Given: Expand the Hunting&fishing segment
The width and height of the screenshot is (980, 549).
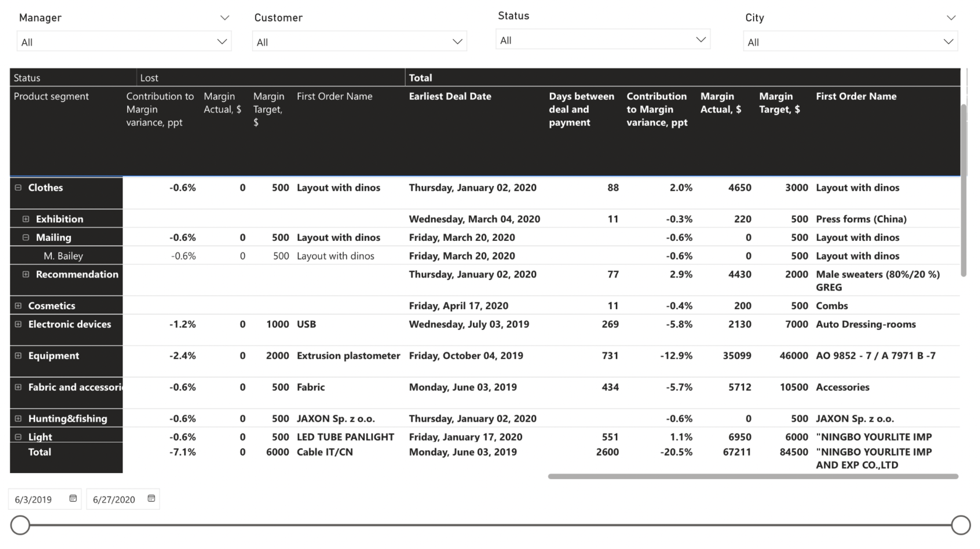Looking at the screenshot, I should click(18, 418).
